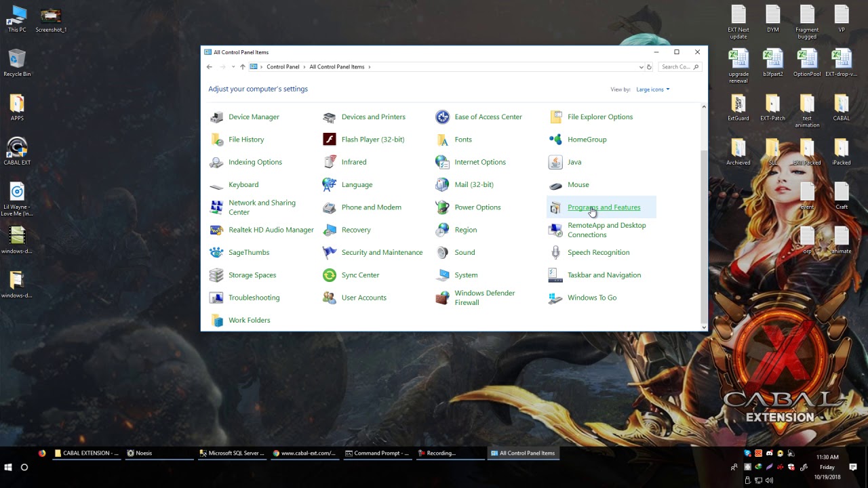Image resolution: width=868 pixels, height=488 pixels.
Task: Open the Action Center notification icon
Action: tap(853, 467)
